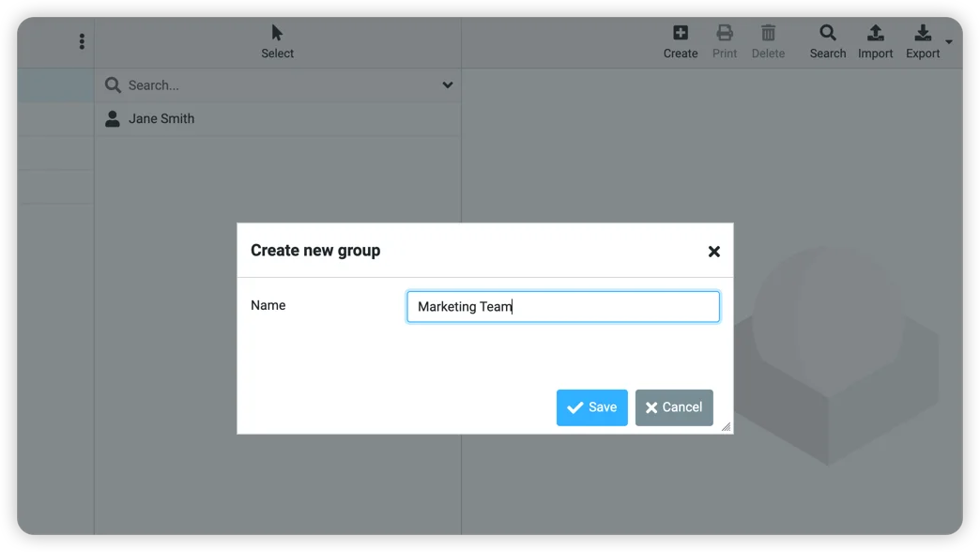The width and height of the screenshot is (980, 552).
Task: Click the Create new contact icon
Action: pos(680,34)
